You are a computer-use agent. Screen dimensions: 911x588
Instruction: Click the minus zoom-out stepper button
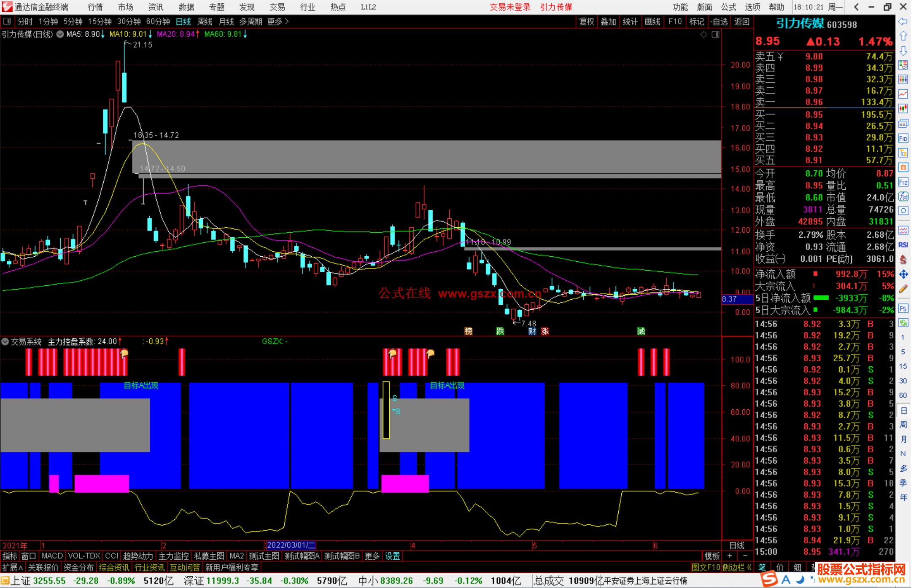pyautogui.click(x=745, y=556)
